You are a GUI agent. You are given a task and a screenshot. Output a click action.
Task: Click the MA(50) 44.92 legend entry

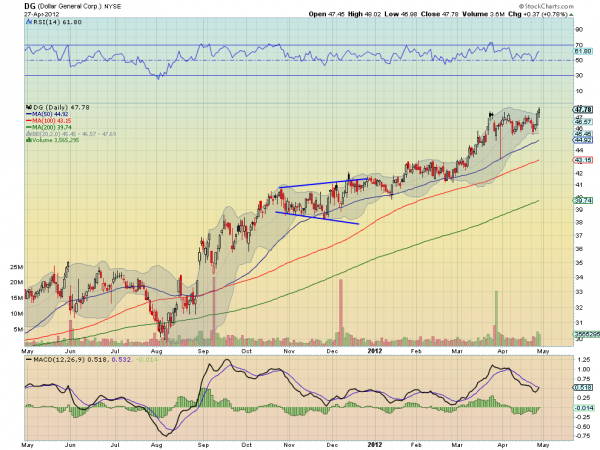[47, 114]
